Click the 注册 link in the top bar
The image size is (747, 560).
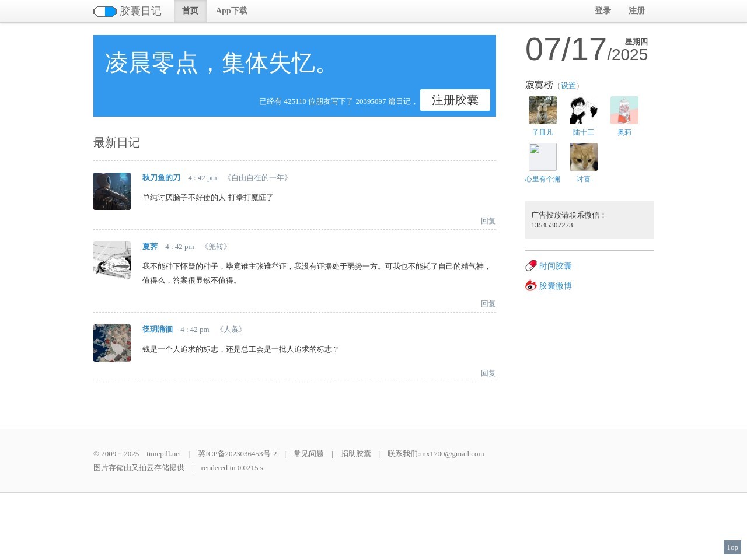(x=636, y=10)
